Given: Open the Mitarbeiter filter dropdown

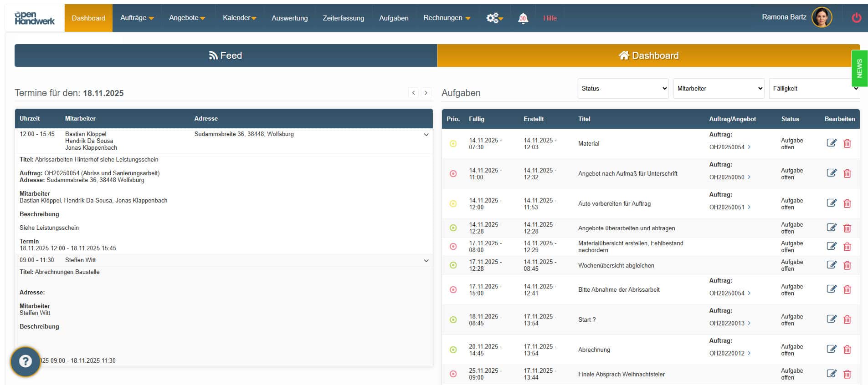Looking at the screenshot, I should pos(719,89).
